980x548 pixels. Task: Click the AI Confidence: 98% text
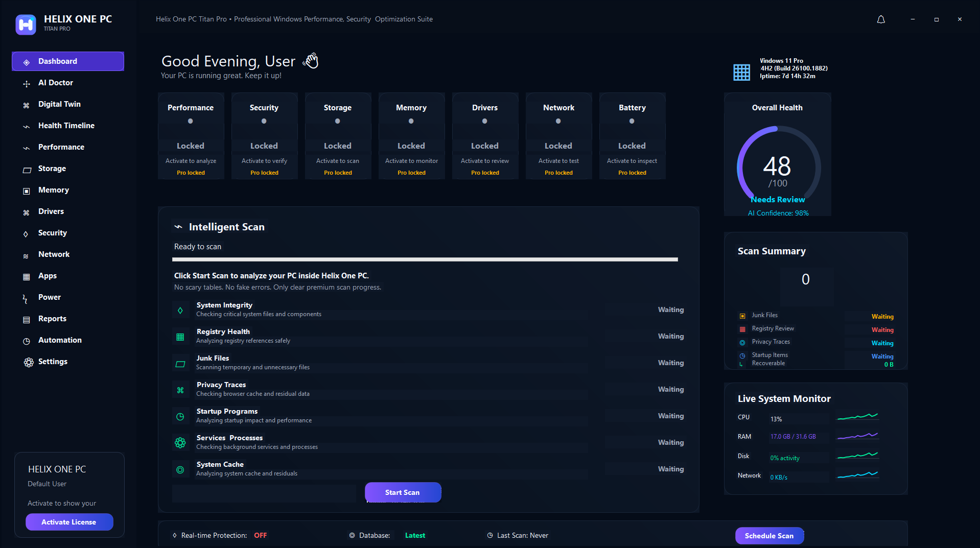[x=778, y=213]
